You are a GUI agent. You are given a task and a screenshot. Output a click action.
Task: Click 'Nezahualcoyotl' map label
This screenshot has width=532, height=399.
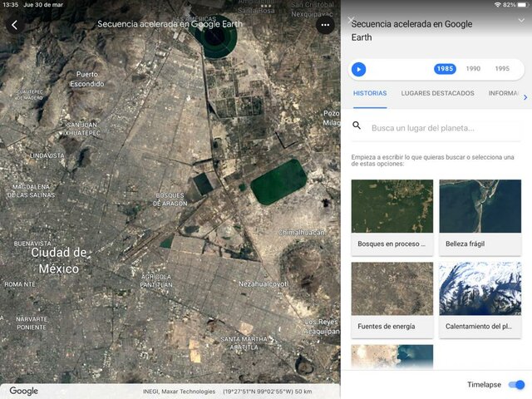(x=264, y=283)
